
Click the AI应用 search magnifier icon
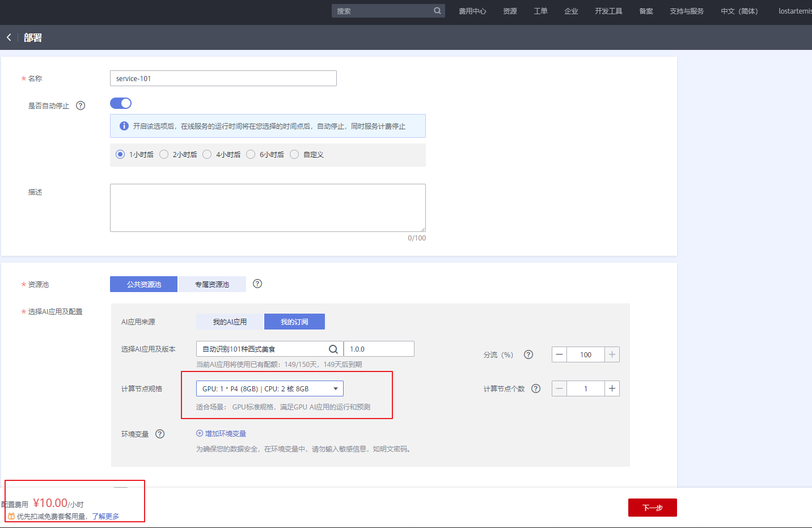click(333, 349)
